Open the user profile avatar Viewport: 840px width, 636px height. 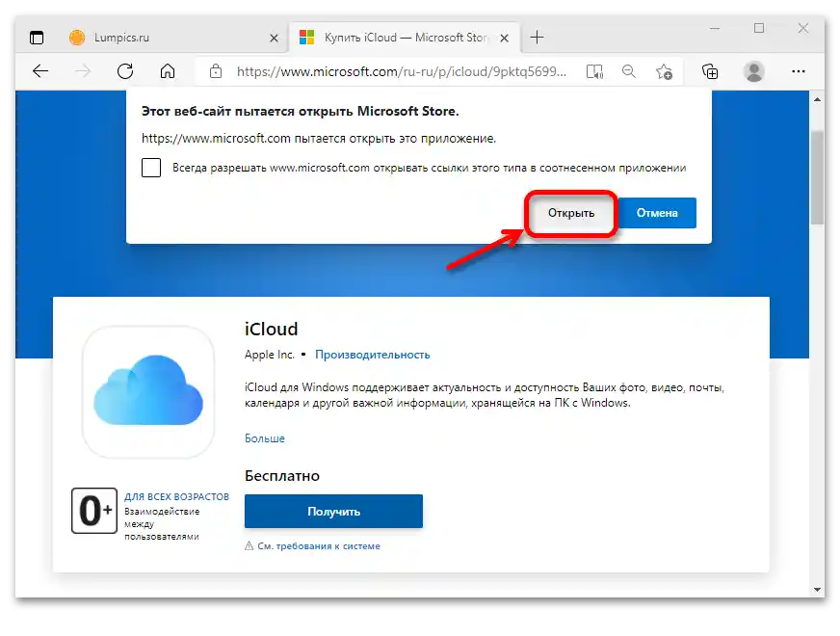point(753,71)
